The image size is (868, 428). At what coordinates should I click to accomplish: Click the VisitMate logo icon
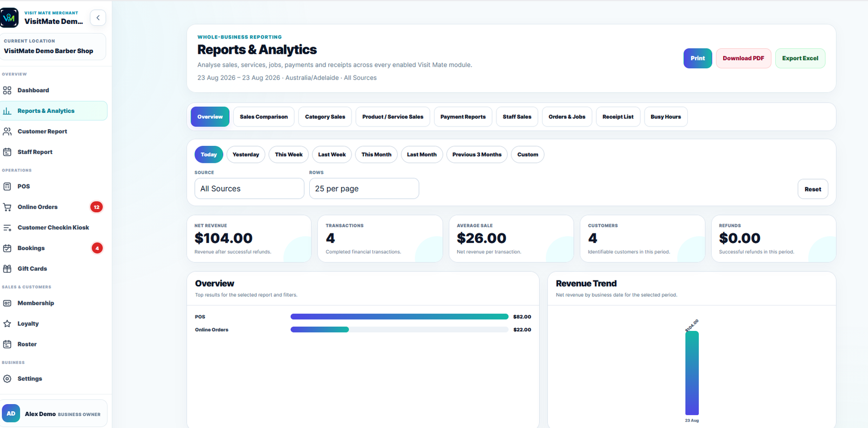[10, 18]
